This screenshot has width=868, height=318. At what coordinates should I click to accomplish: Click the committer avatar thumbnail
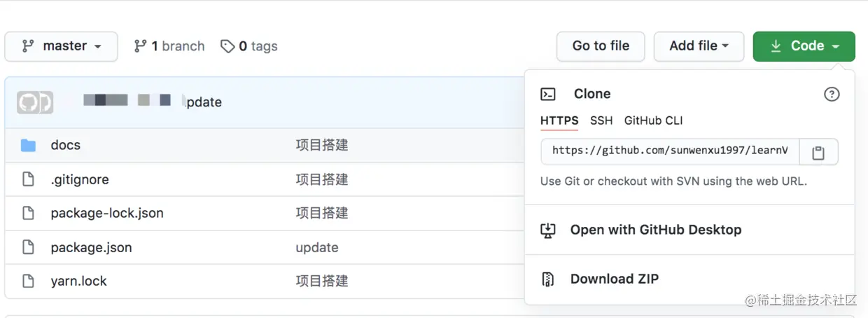pyautogui.click(x=35, y=102)
